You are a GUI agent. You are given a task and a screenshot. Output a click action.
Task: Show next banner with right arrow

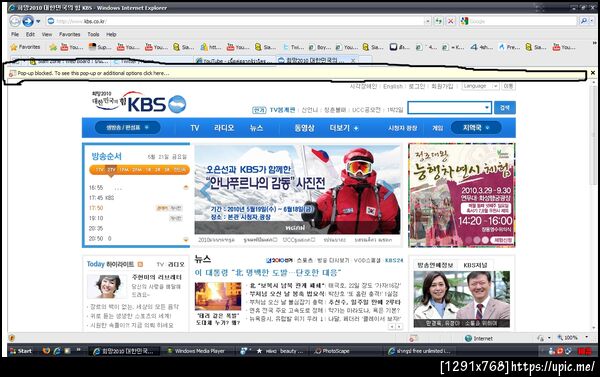(x=388, y=190)
